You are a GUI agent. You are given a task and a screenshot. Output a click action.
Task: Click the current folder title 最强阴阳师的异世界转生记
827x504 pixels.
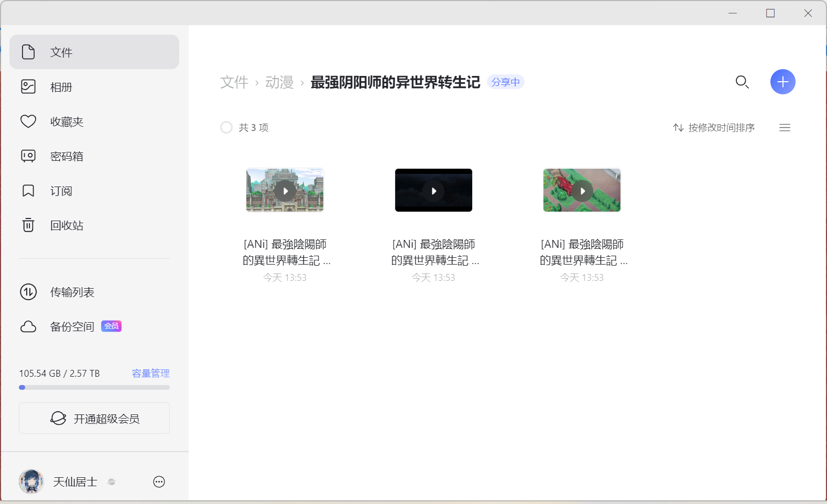395,82
